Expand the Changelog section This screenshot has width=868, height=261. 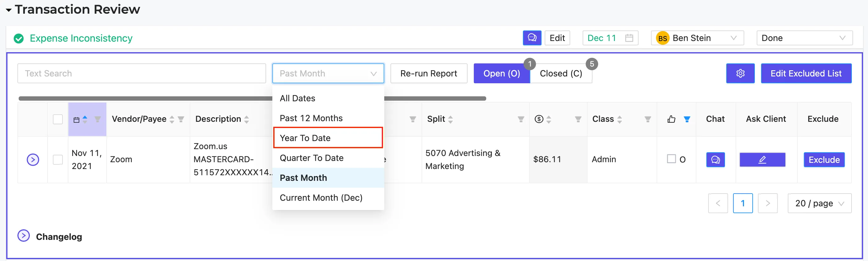pos(24,236)
